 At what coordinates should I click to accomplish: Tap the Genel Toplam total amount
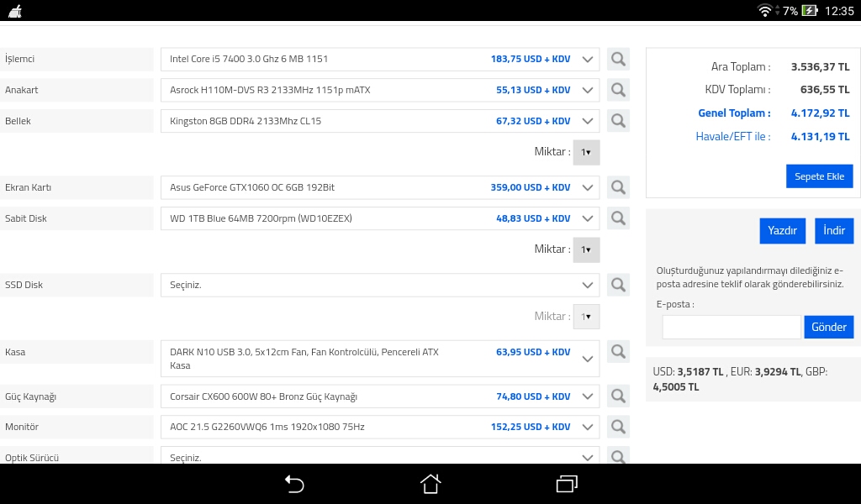tap(821, 113)
